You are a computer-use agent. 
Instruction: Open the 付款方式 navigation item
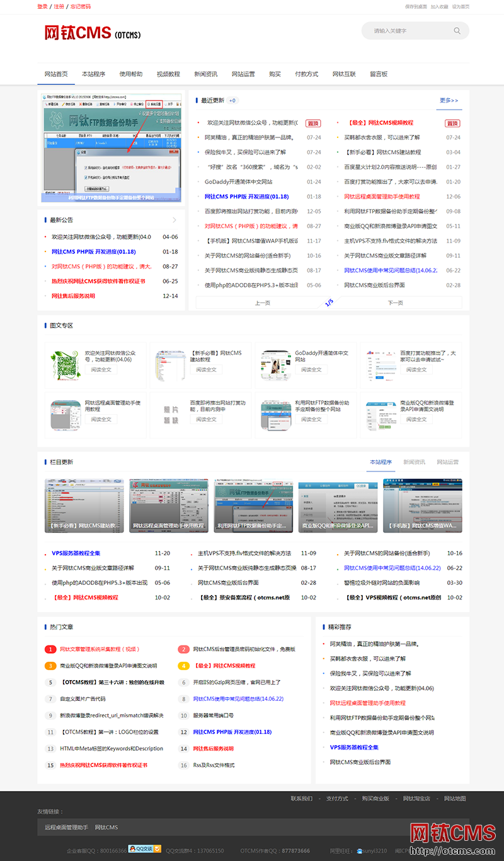307,74
